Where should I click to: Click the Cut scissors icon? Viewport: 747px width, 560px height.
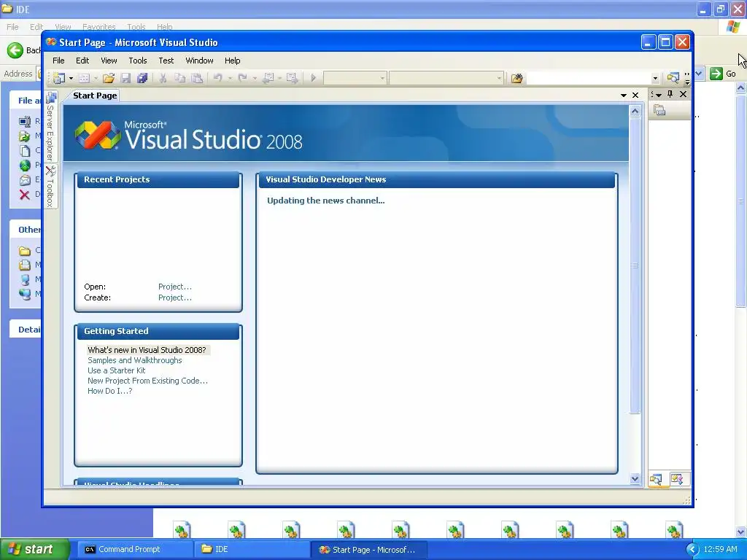coord(163,78)
